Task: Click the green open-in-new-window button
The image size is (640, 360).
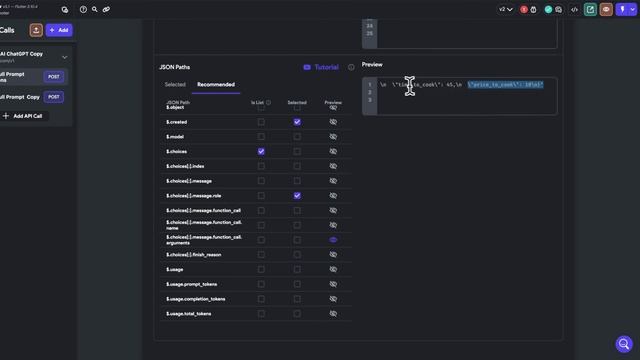Action: pos(590,9)
